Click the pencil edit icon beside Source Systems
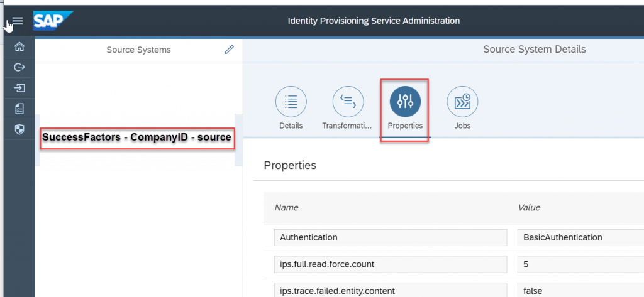The image size is (644, 297). pos(229,50)
